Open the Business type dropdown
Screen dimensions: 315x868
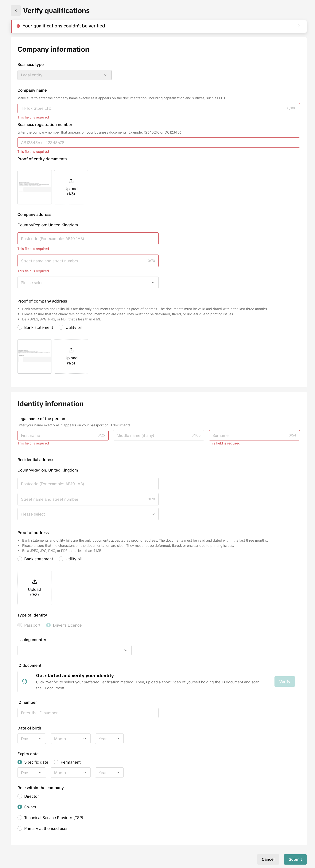[x=64, y=75]
